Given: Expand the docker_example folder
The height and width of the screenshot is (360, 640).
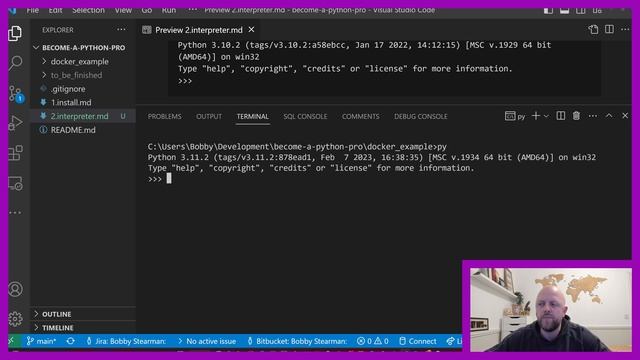Looking at the screenshot, I should pos(83,62).
